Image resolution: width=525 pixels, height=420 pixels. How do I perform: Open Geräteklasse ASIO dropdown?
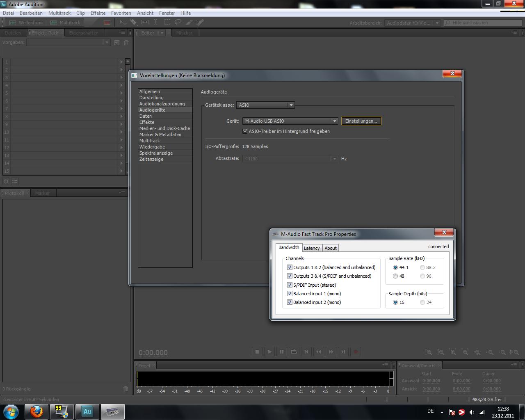[265, 105]
